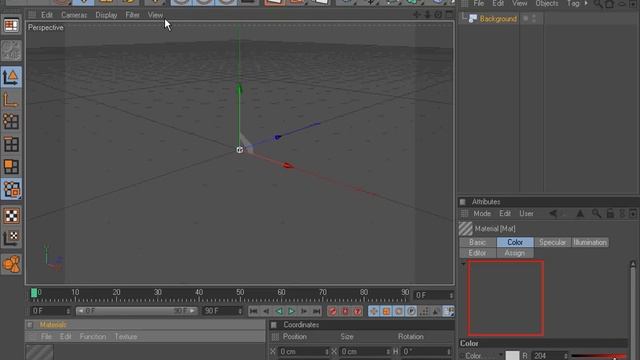
Task: Open viewport Cameras menu
Action: pyautogui.click(x=74, y=15)
